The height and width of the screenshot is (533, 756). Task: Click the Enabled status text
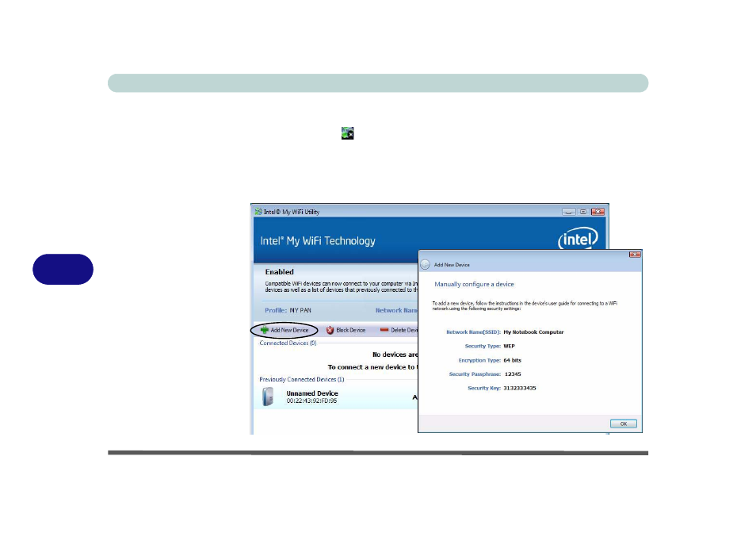279,271
